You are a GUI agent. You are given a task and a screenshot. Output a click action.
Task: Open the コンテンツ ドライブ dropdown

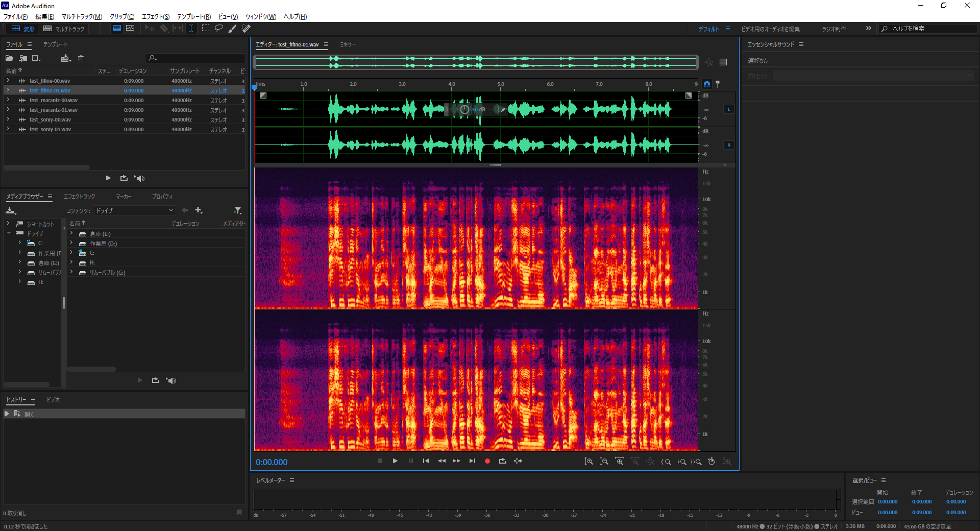pos(135,210)
